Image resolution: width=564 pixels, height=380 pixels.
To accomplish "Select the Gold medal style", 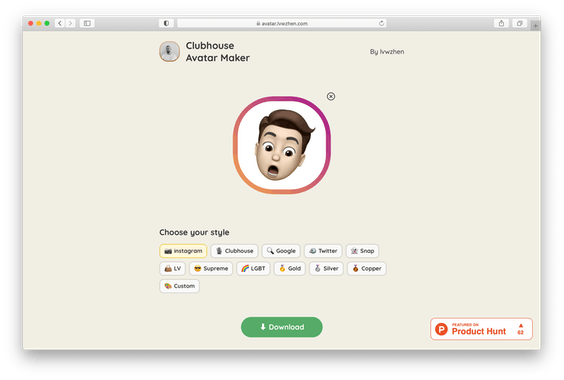I will pyautogui.click(x=290, y=268).
